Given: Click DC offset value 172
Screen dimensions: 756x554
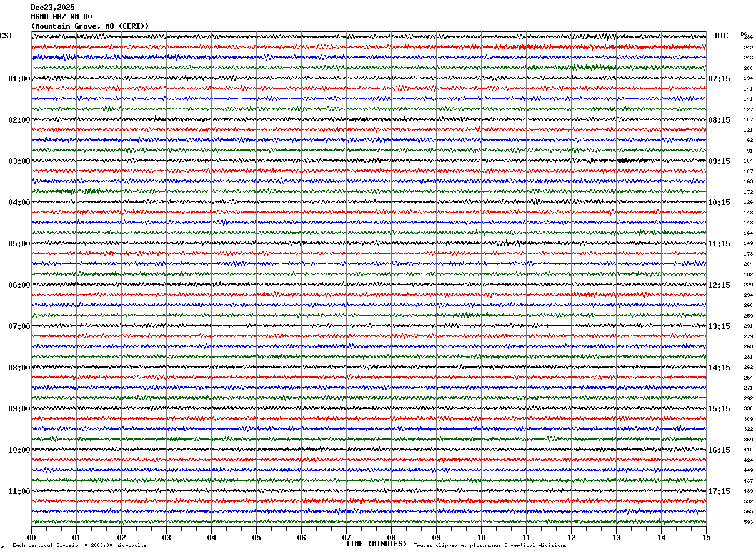Looking at the screenshot, I should click(x=749, y=192).
